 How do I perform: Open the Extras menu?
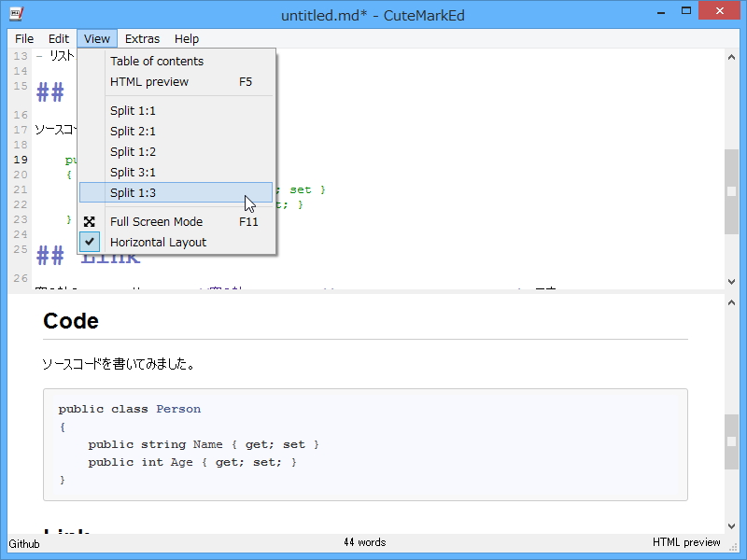(142, 38)
